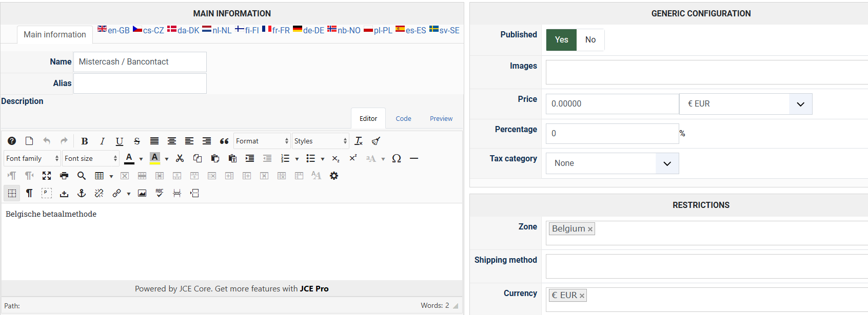The image size is (868, 315).
Task: Expand the background color arrow
Action: 167,159
